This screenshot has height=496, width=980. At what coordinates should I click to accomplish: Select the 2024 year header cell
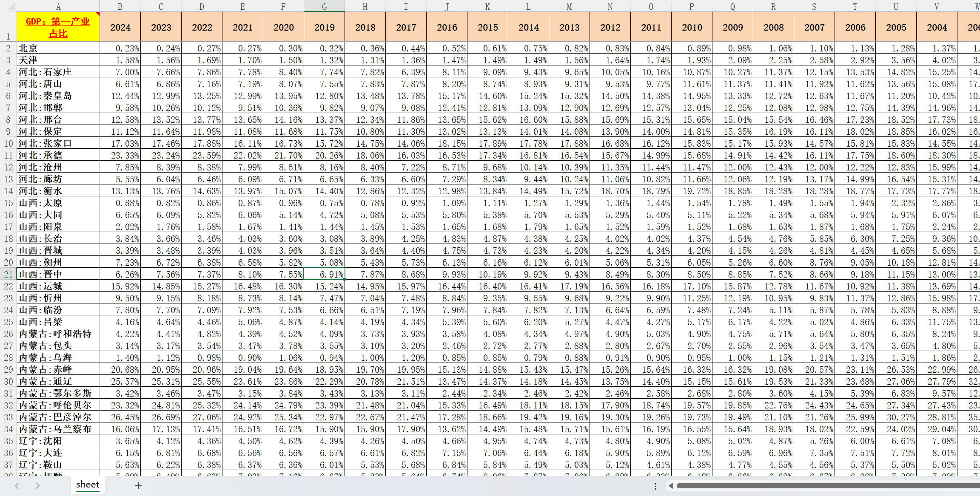(120, 27)
